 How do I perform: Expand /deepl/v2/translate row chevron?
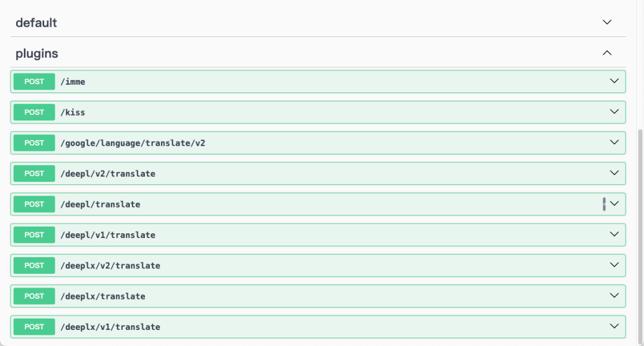click(614, 173)
